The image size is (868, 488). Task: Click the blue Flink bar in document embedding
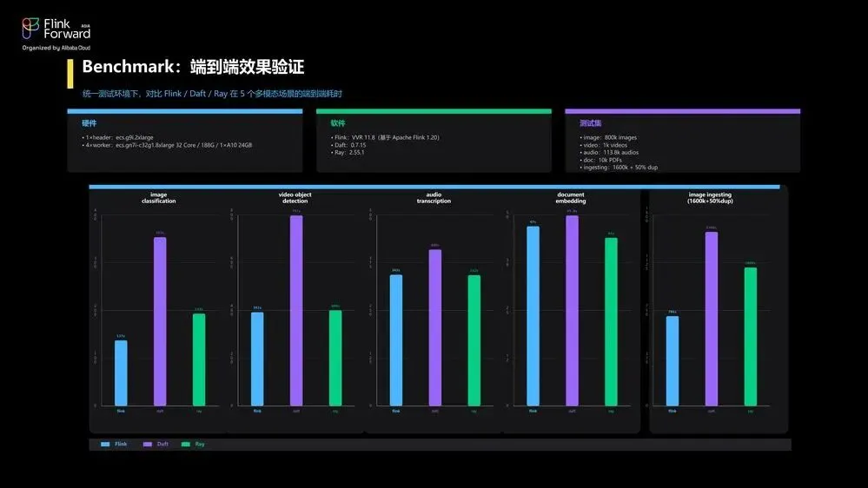click(x=533, y=316)
